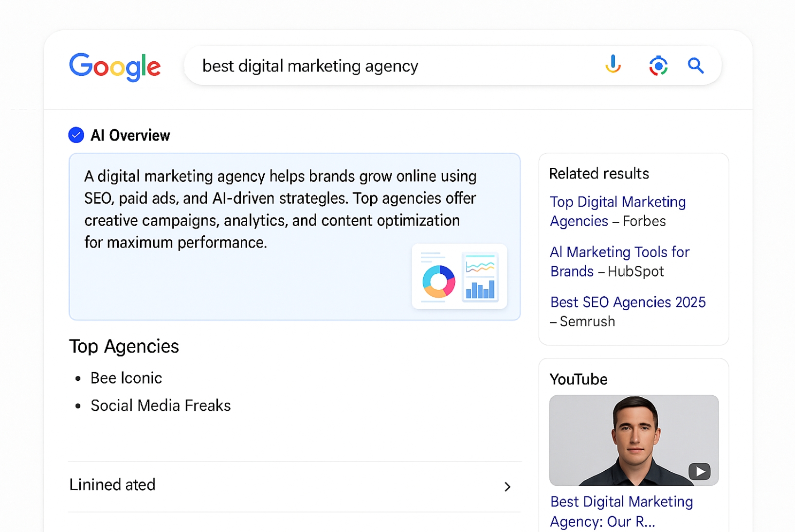Open Best SEO Agencies 2025 link
Viewport: 795px width, 532px height.
pyautogui.click(x=628, y=302)
